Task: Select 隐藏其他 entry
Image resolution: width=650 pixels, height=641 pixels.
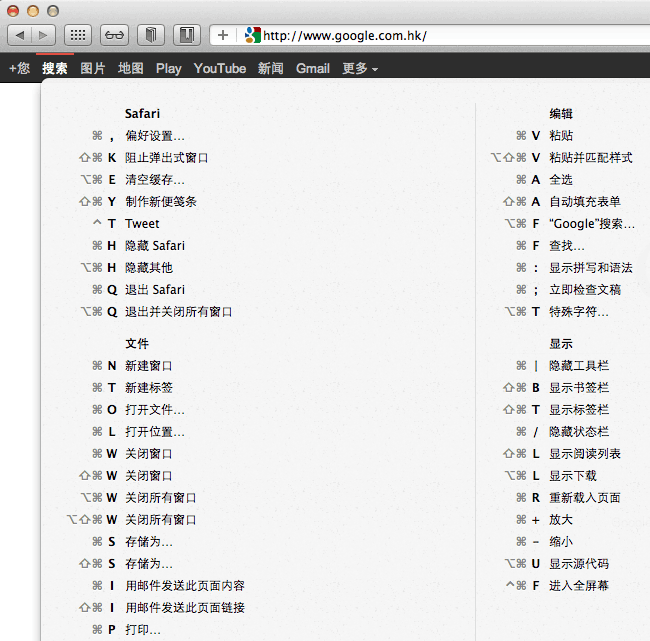Action: [149, 267]
